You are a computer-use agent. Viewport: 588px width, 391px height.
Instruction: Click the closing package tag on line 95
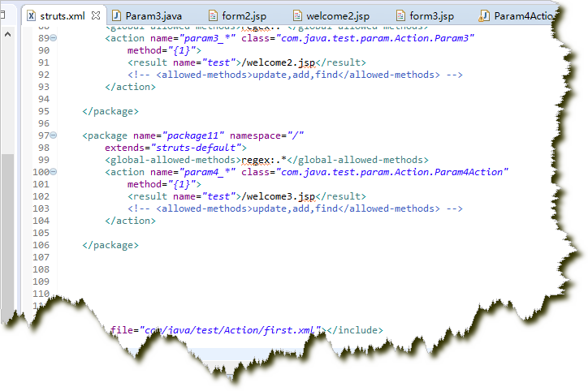tap(110, 111)
